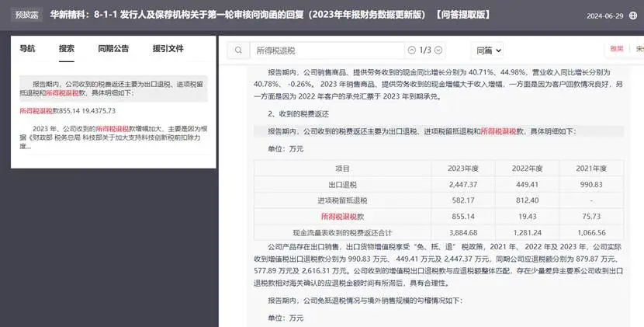The height and width of the screenshot is (327, 644).
Task: Click the date 2024-06-29
Action: pyautogui.click(x=604, y=16)
